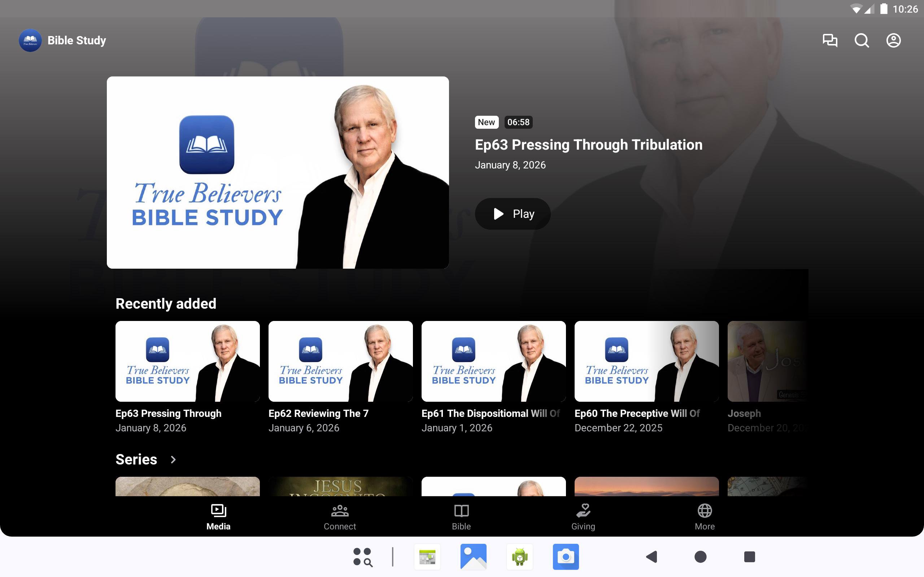This screenshot has height=577, width=924.
Task: Tap the True Believers app logo
Action: click(x=30, y=40)
